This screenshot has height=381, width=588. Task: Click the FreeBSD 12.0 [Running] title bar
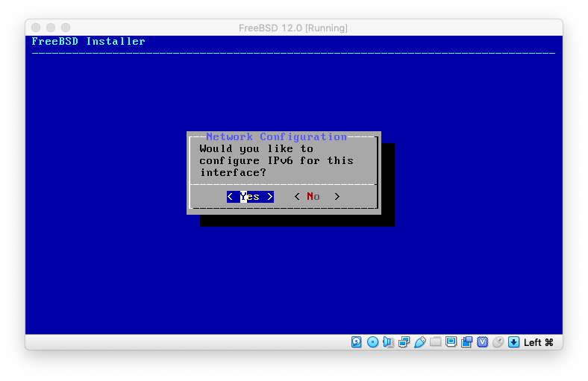[293, 28]
